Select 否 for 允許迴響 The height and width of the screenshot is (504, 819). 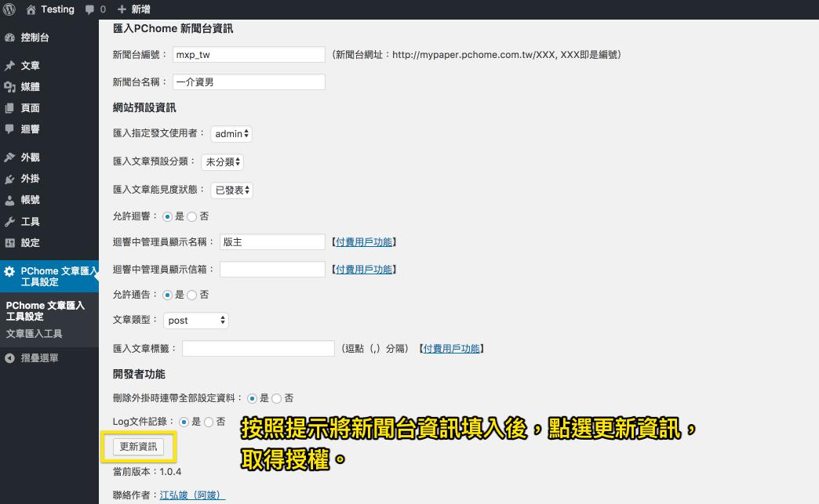pyautogui.click(x=191, y=216)
